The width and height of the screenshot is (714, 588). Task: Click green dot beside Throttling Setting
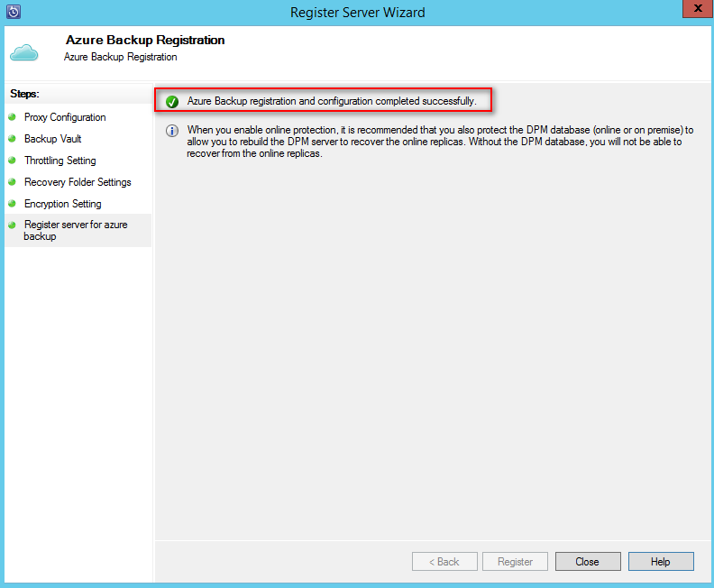13,160
